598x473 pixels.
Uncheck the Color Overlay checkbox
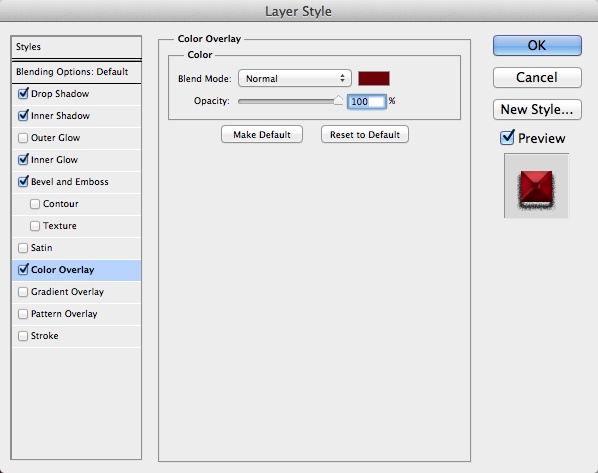coord(23,270)
